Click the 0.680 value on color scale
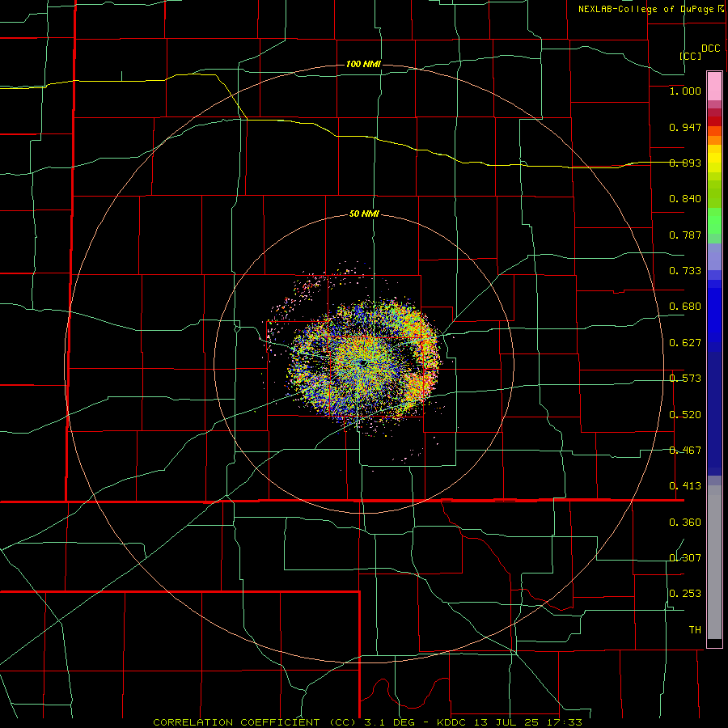The width and height of the screenshot is (728, 728). (685, 307)
